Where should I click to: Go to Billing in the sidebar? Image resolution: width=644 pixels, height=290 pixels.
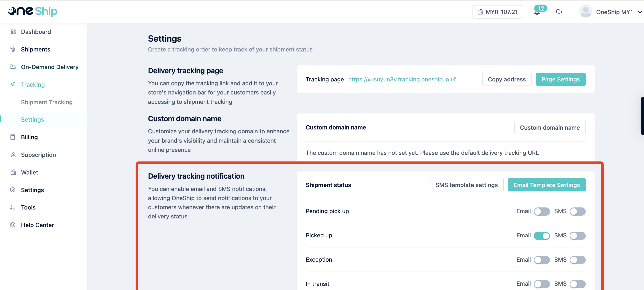[29, 137]
